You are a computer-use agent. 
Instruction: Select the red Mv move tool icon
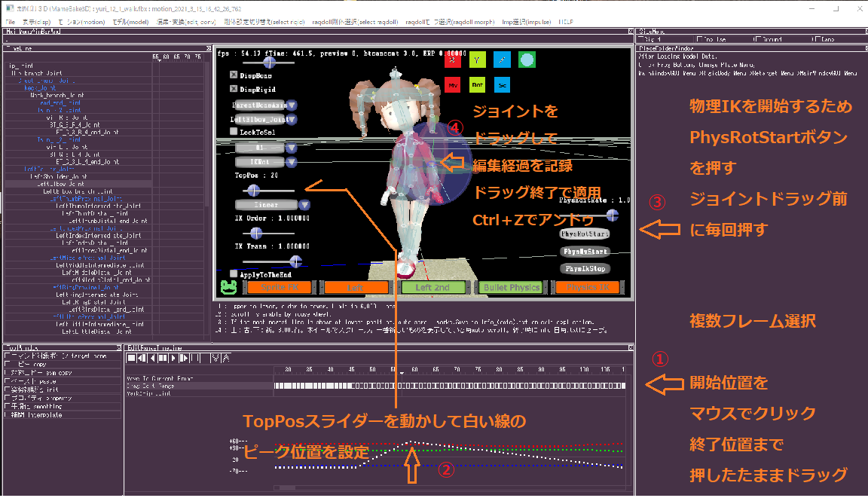tap(452, 85)
